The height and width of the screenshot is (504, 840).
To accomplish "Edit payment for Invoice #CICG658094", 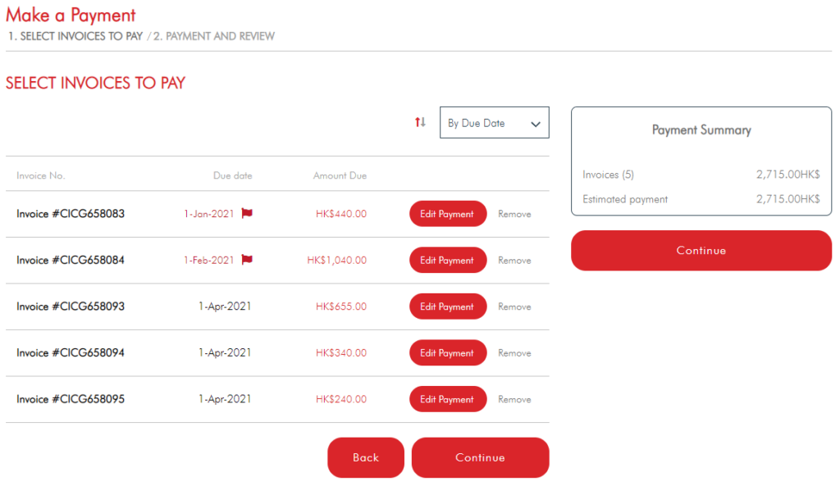I will coord(448,352).
